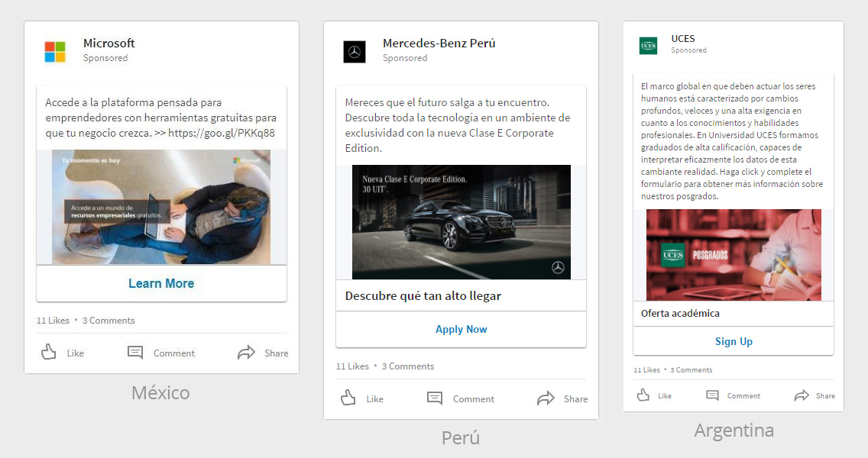Screen dimensions: 868x458
Task: Open the Mercedes Clase E car image
Action: pos(462,222)
